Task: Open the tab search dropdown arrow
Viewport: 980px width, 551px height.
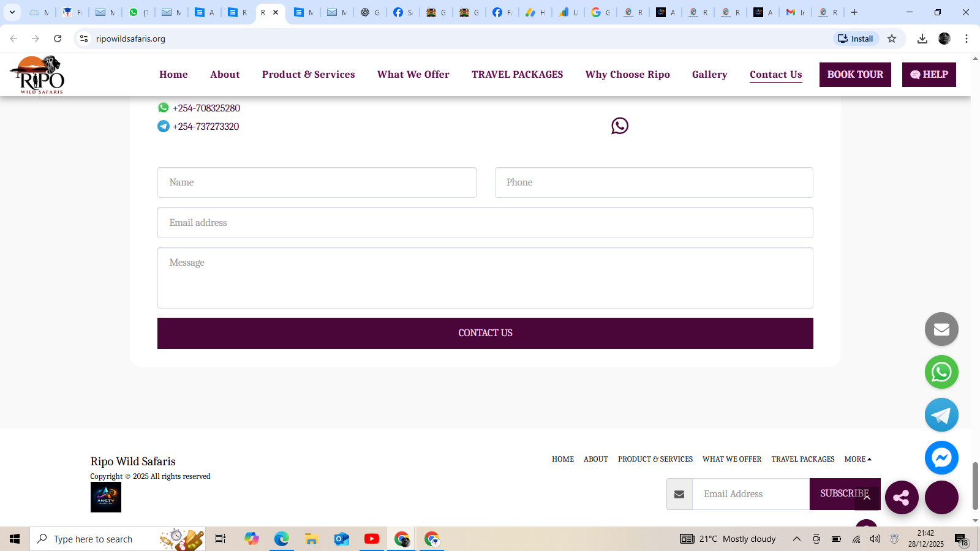Action: point(12,12)
